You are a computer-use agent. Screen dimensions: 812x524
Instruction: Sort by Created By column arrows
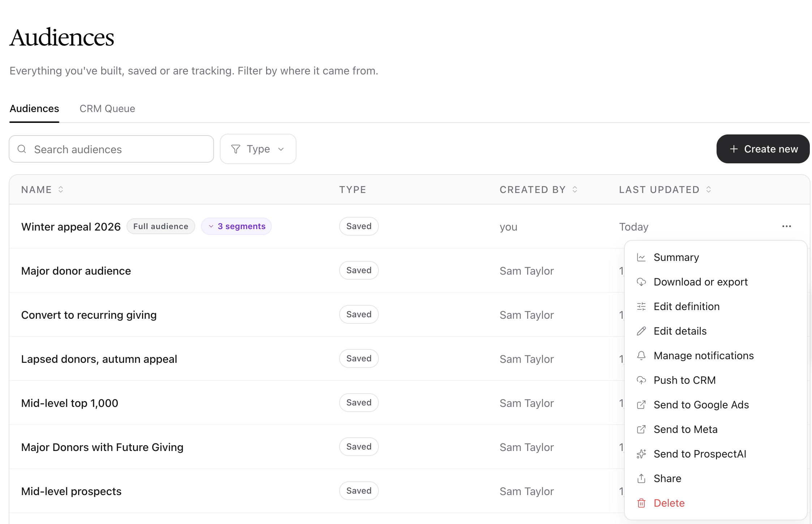pos(575,189)
